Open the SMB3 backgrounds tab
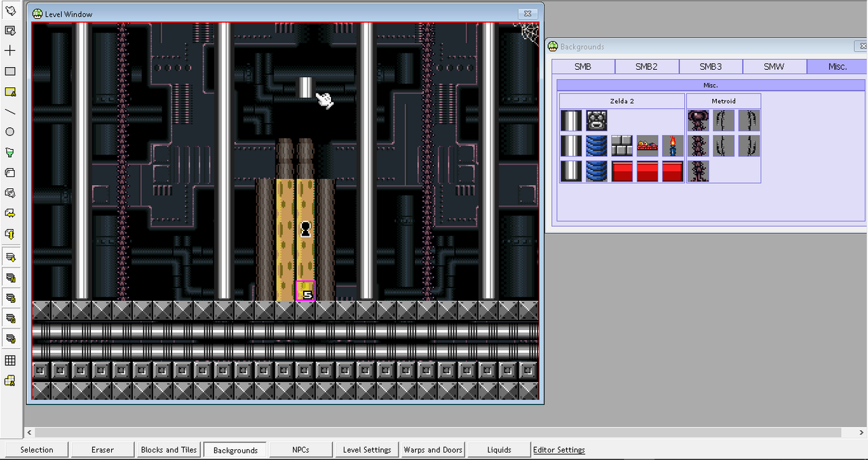 (711, 66)
